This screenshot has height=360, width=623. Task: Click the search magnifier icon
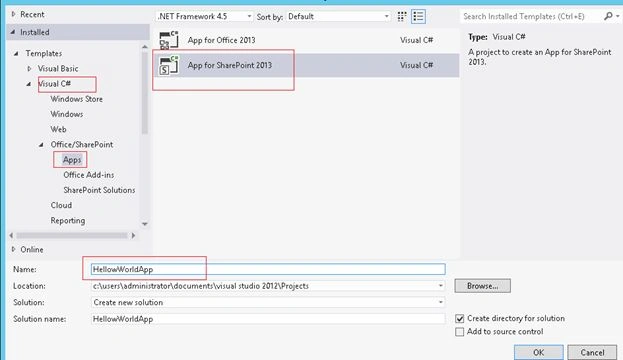point(608,16)
